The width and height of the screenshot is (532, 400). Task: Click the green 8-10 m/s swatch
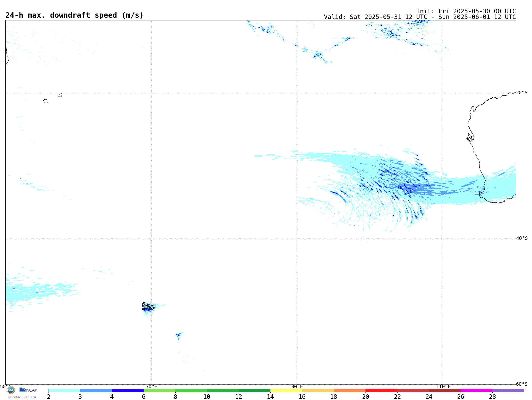pos(191,390)
